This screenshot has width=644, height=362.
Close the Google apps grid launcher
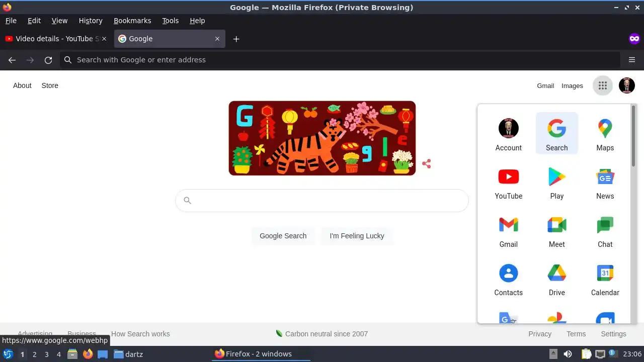(603, 85)
